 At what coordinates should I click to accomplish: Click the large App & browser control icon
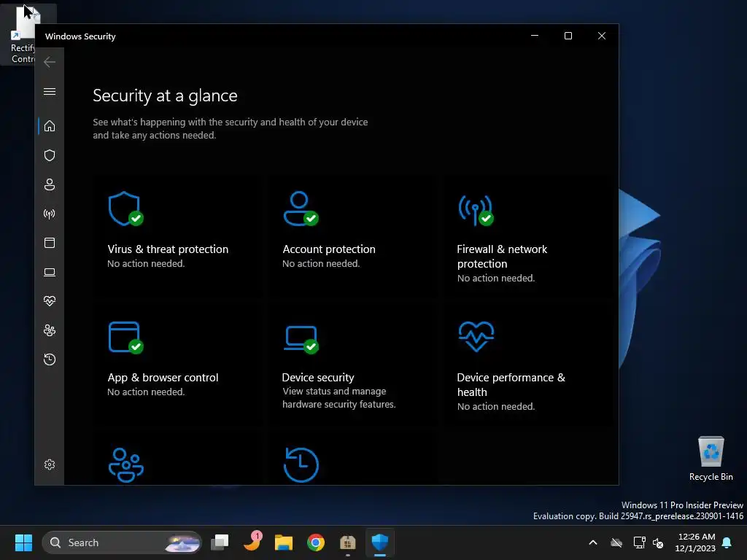tap(125, 338)
